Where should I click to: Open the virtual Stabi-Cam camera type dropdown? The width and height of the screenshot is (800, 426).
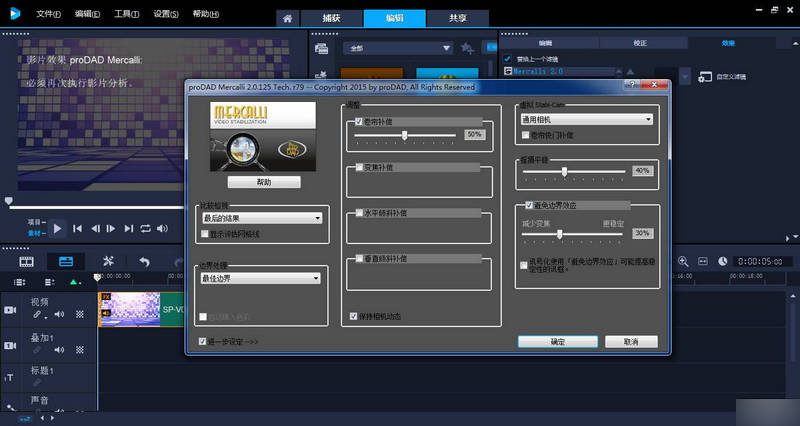587,119
